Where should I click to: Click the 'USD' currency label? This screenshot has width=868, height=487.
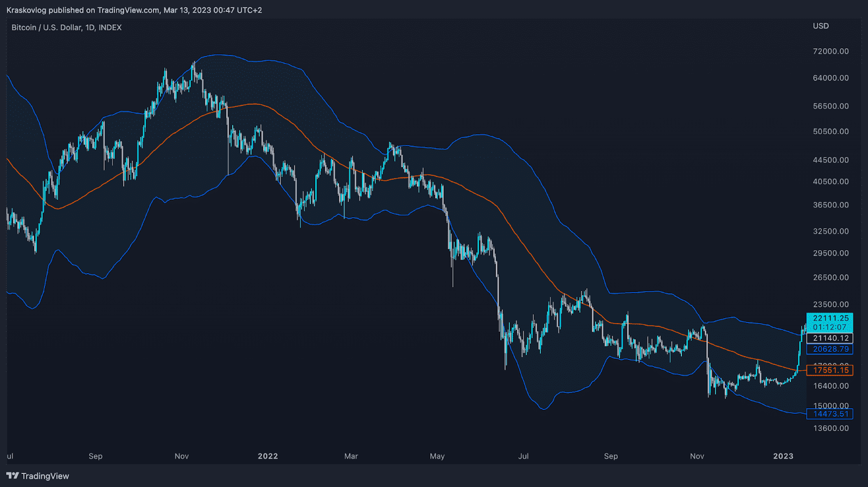point(821,26)
